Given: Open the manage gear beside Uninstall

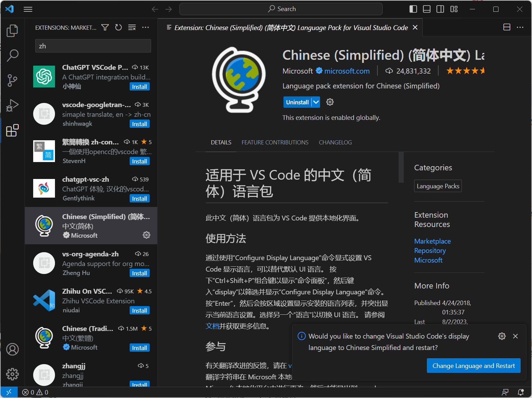Looking at the screenshot, I should (x=330, y=102).
